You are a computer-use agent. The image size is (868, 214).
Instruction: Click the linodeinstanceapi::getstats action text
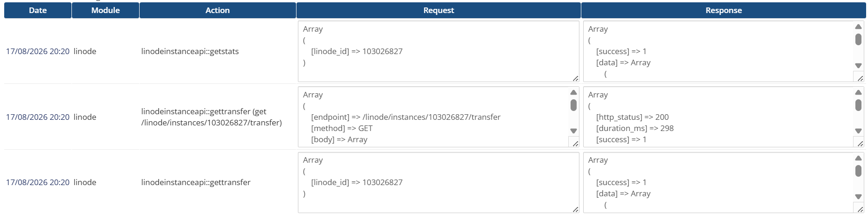point(190,51)
